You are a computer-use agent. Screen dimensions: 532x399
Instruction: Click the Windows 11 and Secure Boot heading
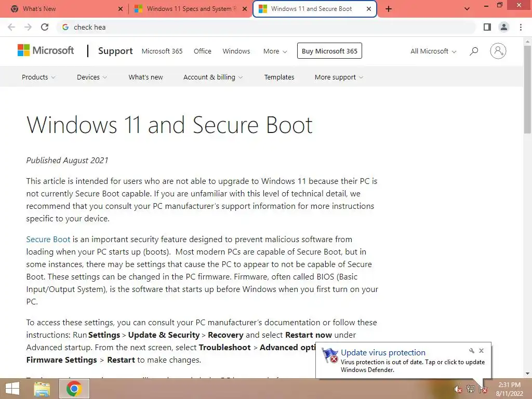click(169, 125)
